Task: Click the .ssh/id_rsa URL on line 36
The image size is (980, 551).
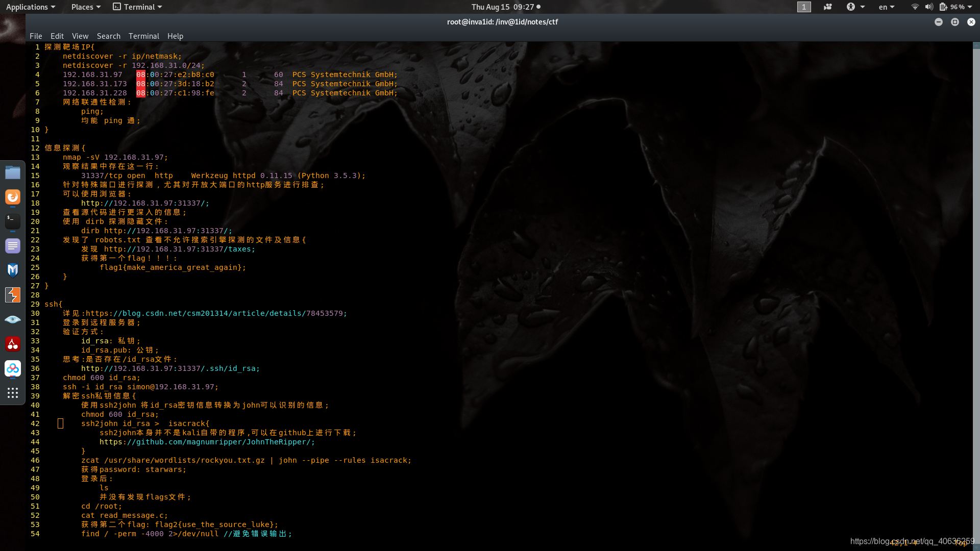Action: [x=170, y=368]
